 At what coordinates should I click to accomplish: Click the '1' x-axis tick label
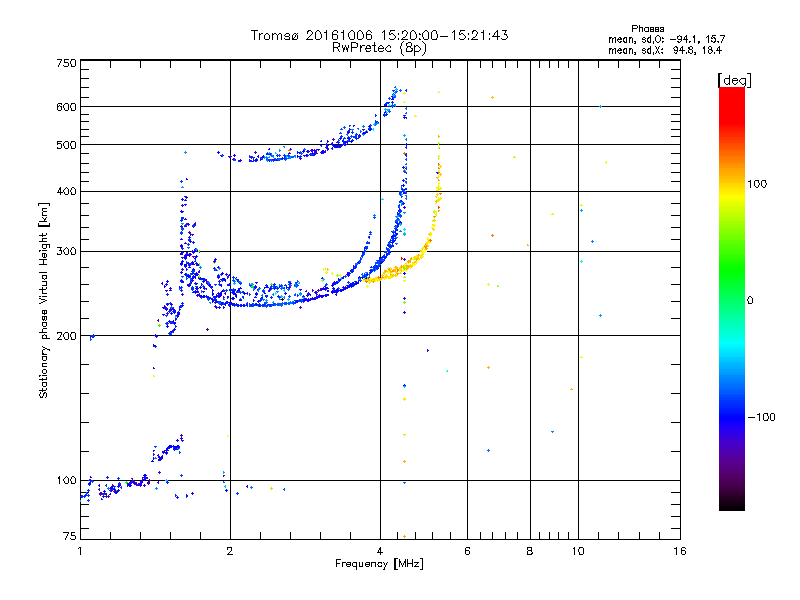pyautogui.click(x=80, y=551)
